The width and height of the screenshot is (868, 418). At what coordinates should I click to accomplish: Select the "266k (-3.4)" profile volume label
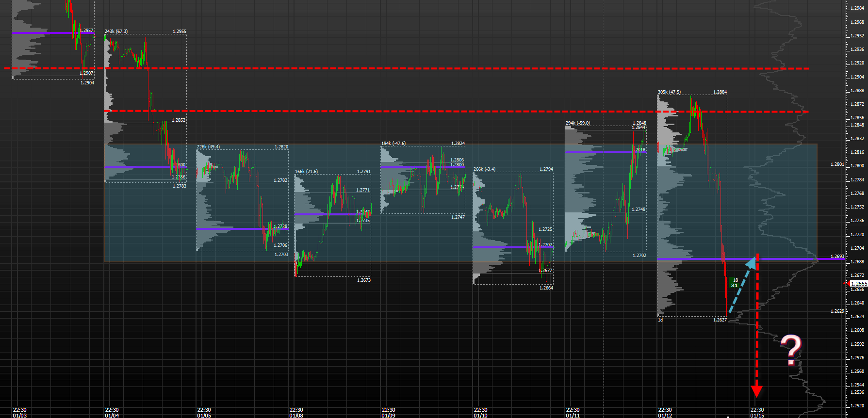click(484, 169)
